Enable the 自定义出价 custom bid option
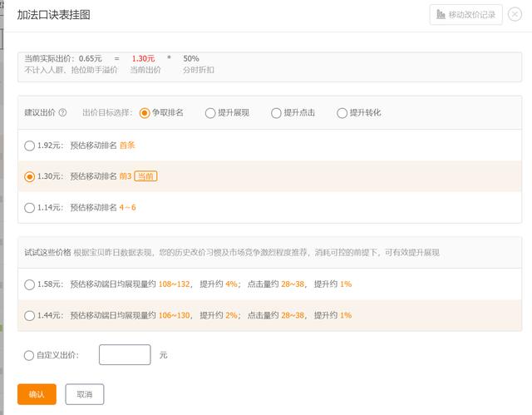 click(30, 356)
